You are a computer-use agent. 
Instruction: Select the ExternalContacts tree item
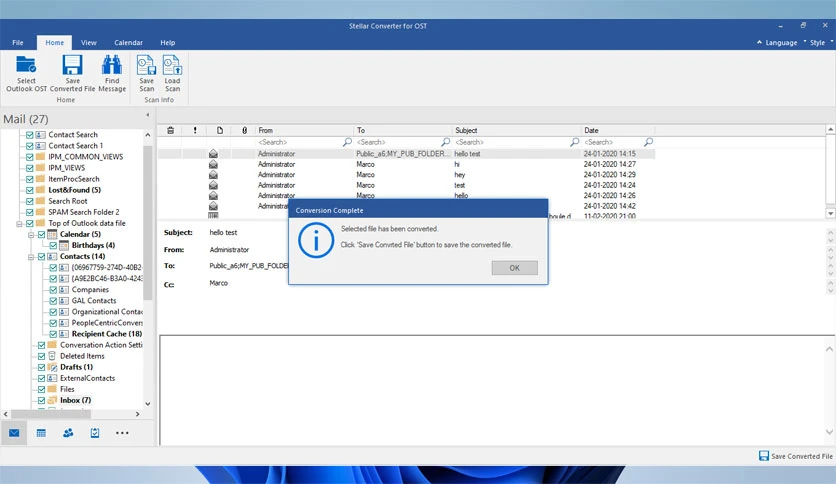87,378
